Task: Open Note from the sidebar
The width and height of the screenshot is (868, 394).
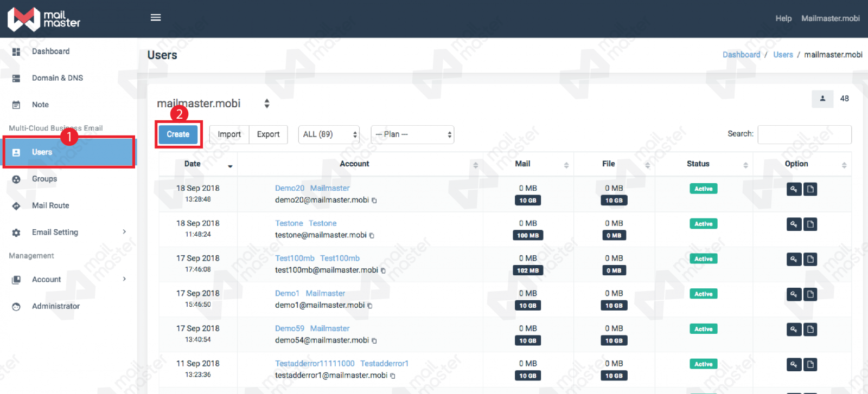Action: [x=40, y=105]
